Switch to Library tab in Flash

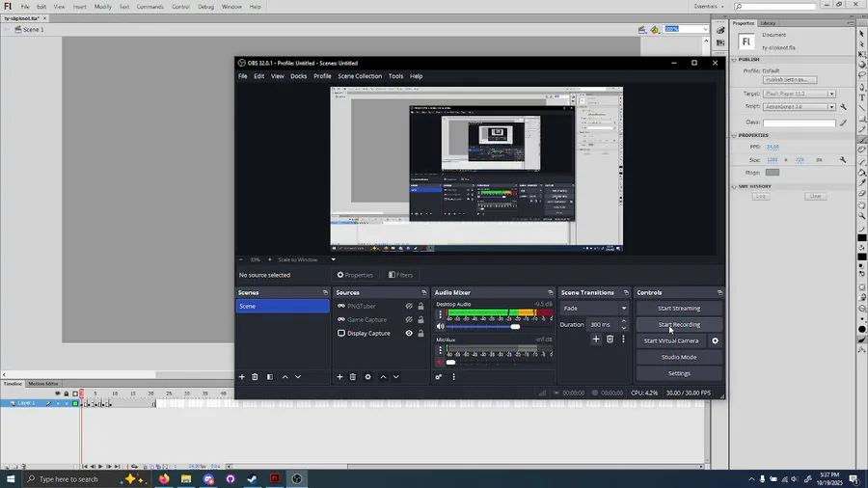click(768, 23)
